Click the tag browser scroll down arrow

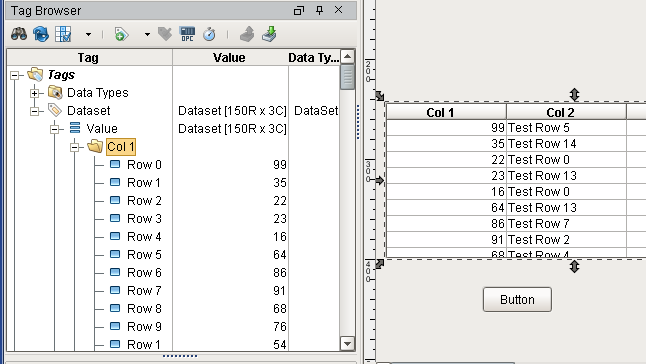348,343
